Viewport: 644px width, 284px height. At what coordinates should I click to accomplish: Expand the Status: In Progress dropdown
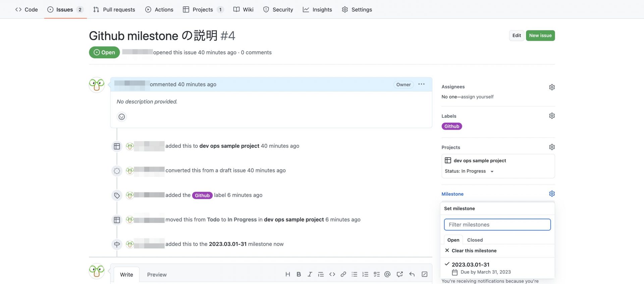click(469, 171)
